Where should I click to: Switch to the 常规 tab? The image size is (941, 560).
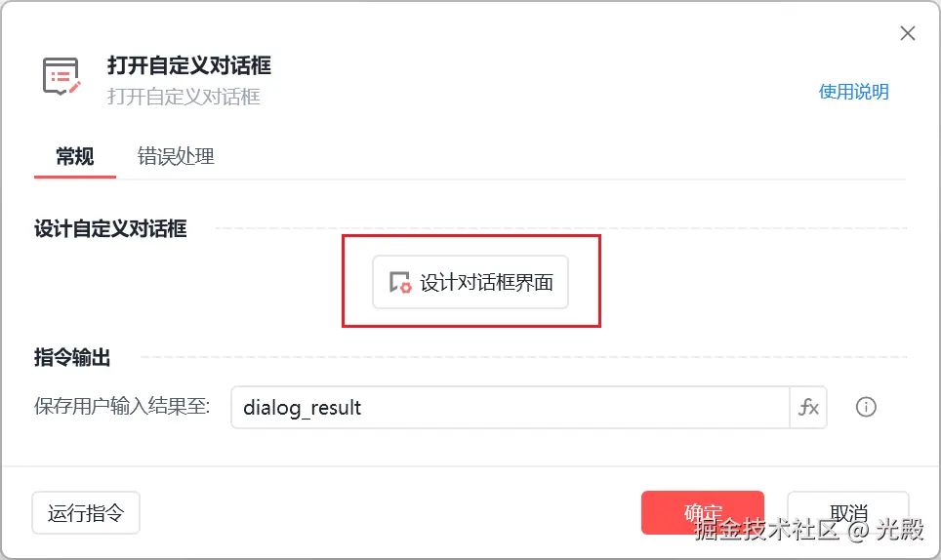74,156
